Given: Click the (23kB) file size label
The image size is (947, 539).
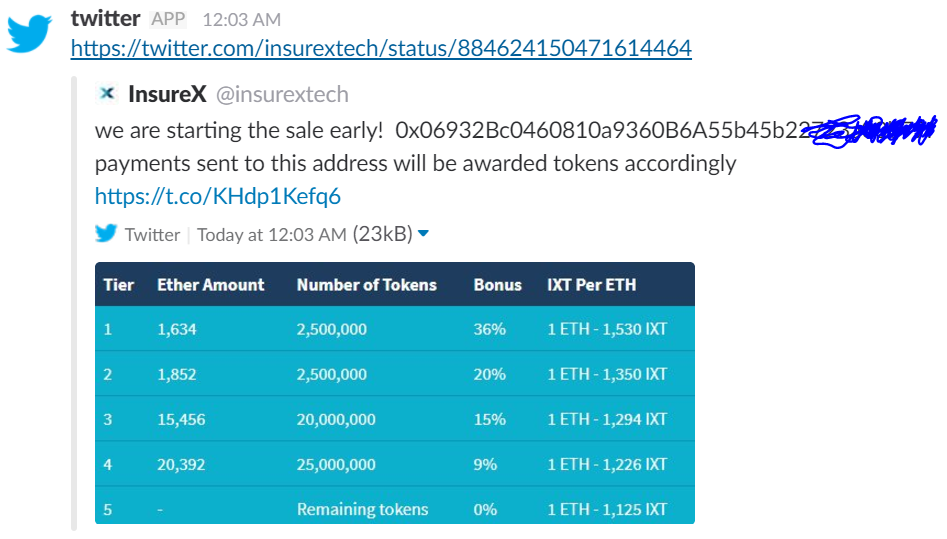Looking at the screenshot, I should (x=382, y=234).
